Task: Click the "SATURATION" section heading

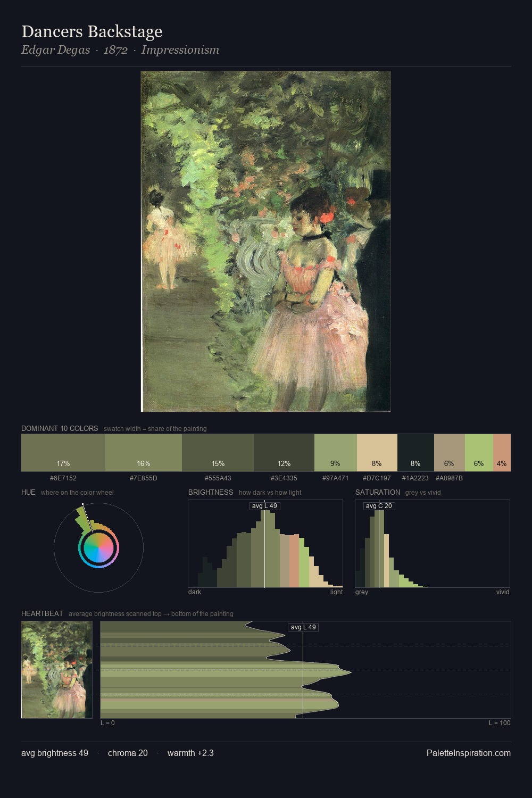Action: click(x=378, y=492)
